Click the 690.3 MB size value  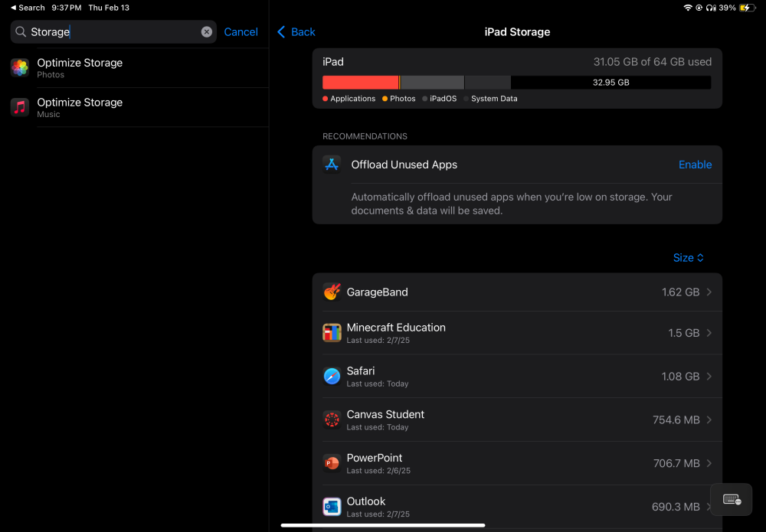[676, 507]
